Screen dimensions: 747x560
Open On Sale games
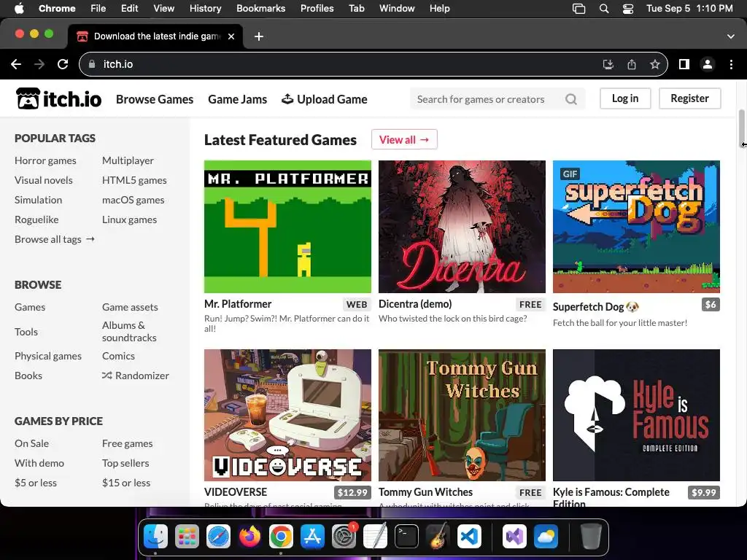[31, 443]
